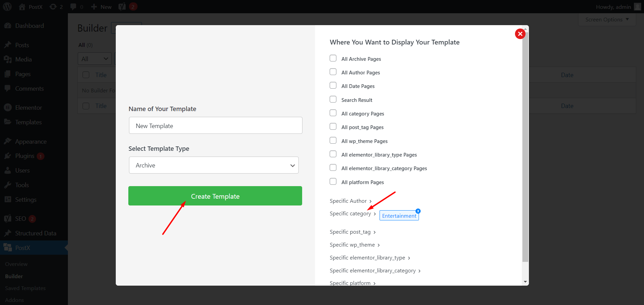
Task: Expand Specific post_tag
Action: pyautogui.click(x=353, y=232)
